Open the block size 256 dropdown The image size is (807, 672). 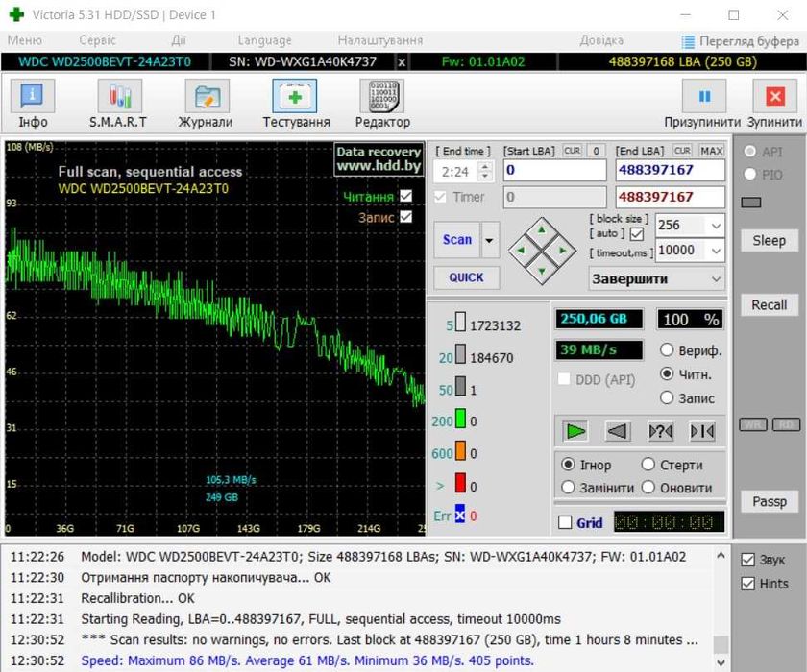click(715, 226)
